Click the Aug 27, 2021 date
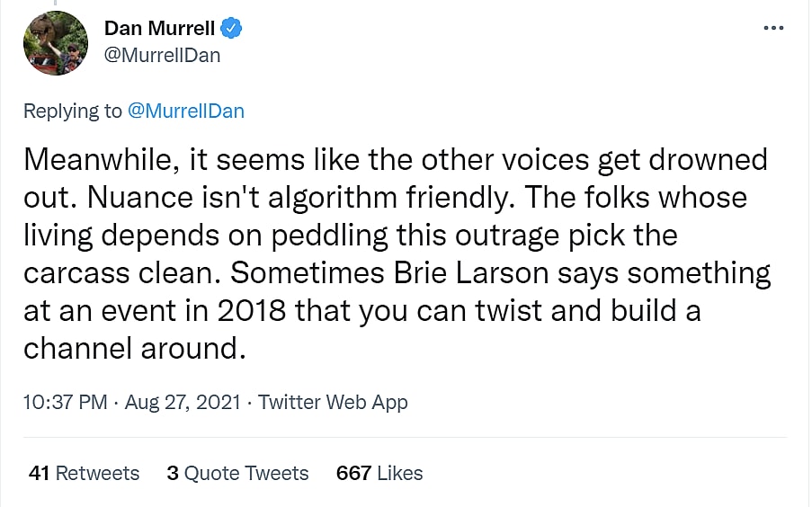812x507 pixels. pyautogui.click(x=183, y=402)
